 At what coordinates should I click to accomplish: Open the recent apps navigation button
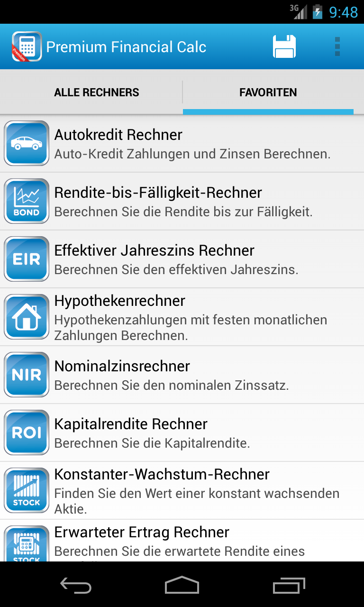click(x=289, y=585)
